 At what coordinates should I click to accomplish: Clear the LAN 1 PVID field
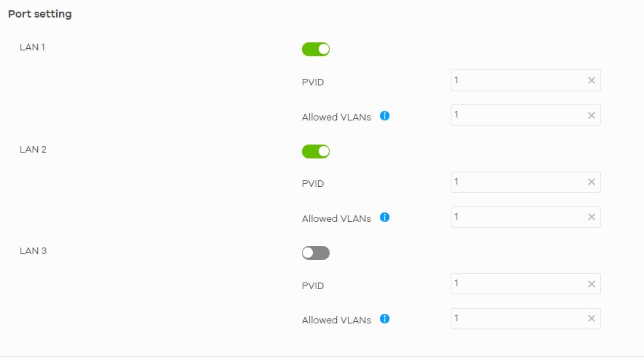tap(591, 80)
